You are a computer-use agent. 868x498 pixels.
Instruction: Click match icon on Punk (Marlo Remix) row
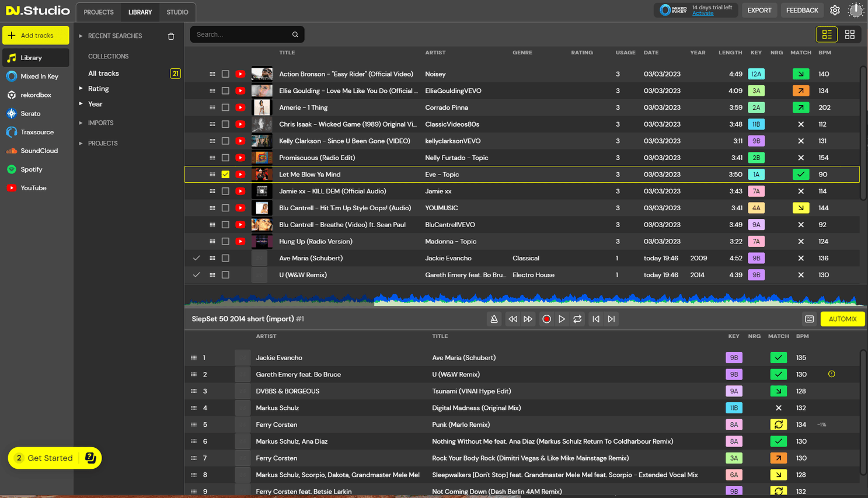point(778,424)
